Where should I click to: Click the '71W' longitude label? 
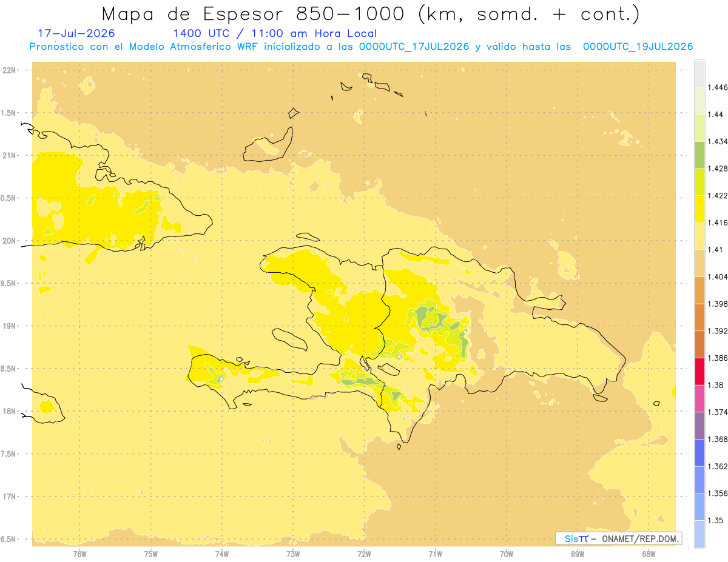click(435, 554)
